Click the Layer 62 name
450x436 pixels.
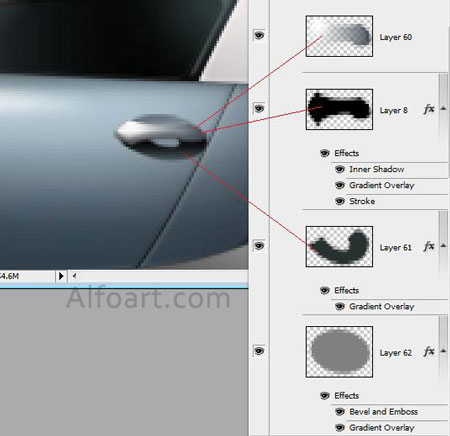(396, 353)
